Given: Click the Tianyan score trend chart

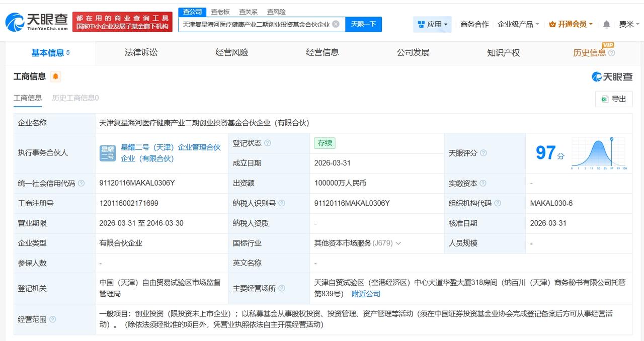Looking at the screenshot, I should (599, 152).
